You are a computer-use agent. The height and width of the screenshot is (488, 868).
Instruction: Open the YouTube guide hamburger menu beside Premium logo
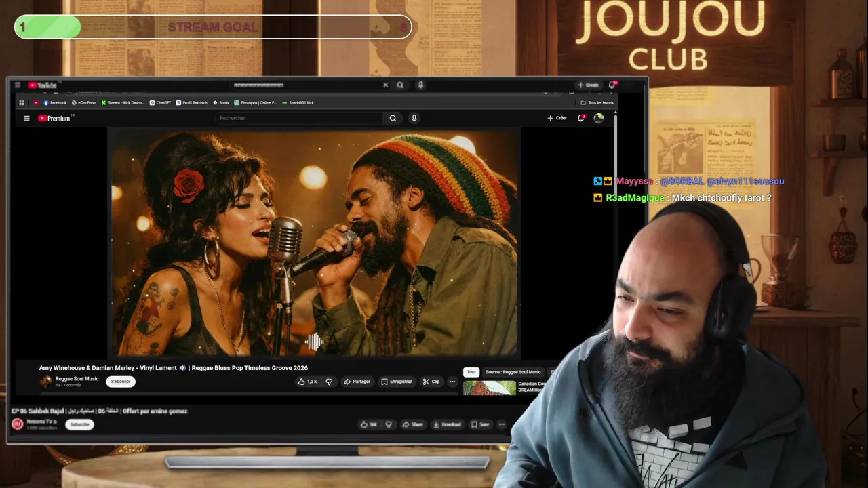coord(26,118)
